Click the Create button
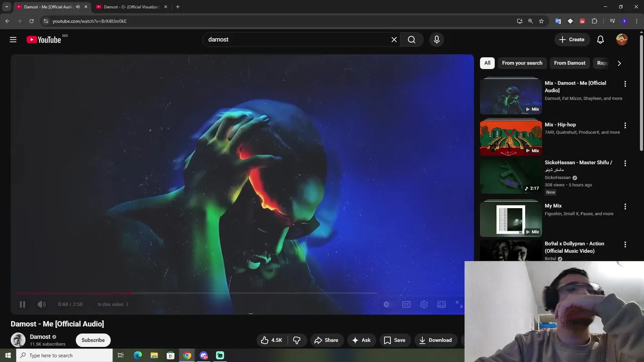The image size is (644, 362). coord(572,40)
